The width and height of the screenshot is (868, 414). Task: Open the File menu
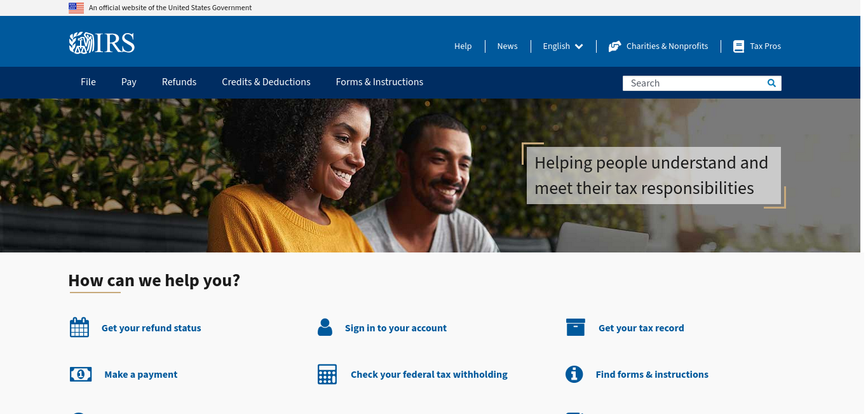point(88,82)
